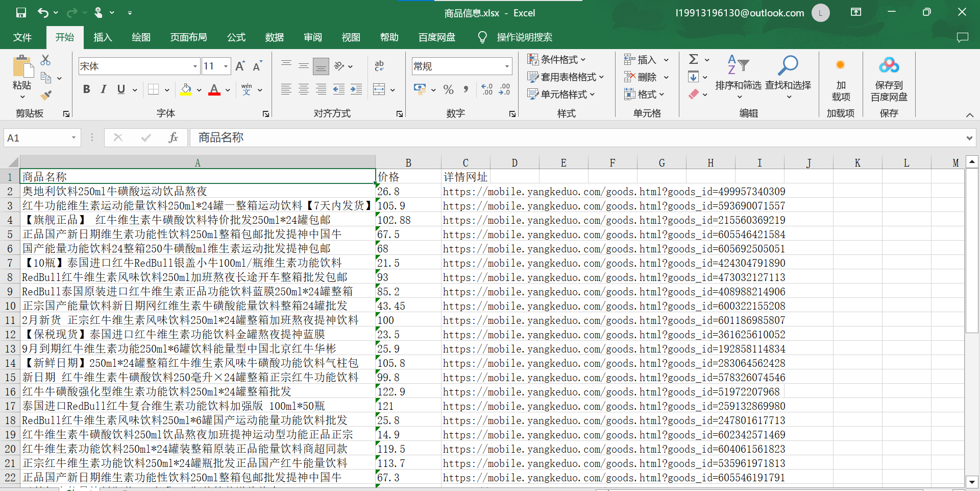Increase the cell indent
Screen dimensions: 980x491
coord(356,89)
